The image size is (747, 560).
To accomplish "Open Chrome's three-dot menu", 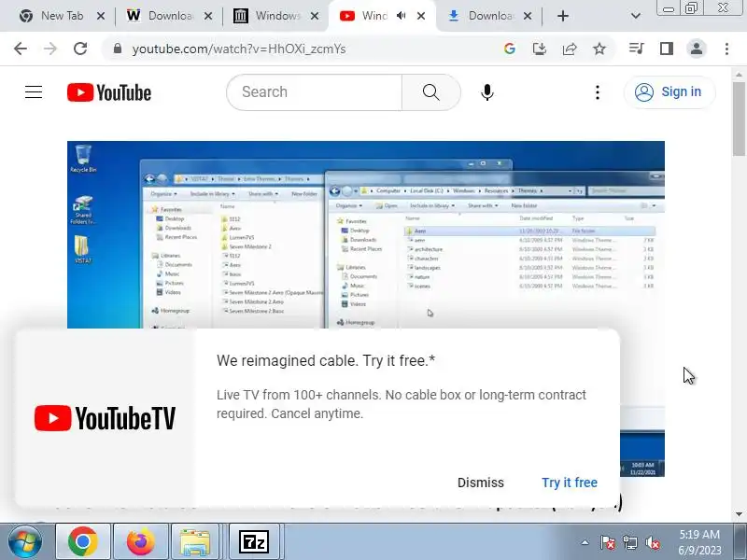I will 726,49.
